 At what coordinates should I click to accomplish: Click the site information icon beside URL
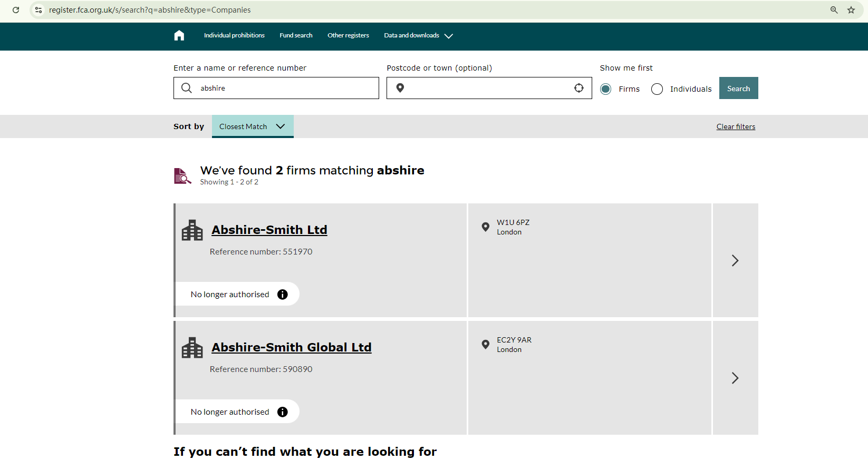[38, 10]
